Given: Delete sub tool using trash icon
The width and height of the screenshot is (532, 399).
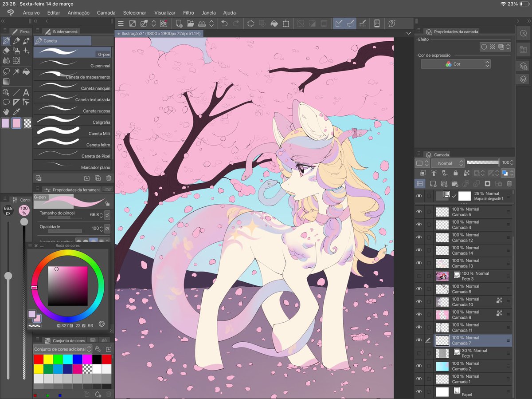Looking at the screenshot, I should (109, 178).
